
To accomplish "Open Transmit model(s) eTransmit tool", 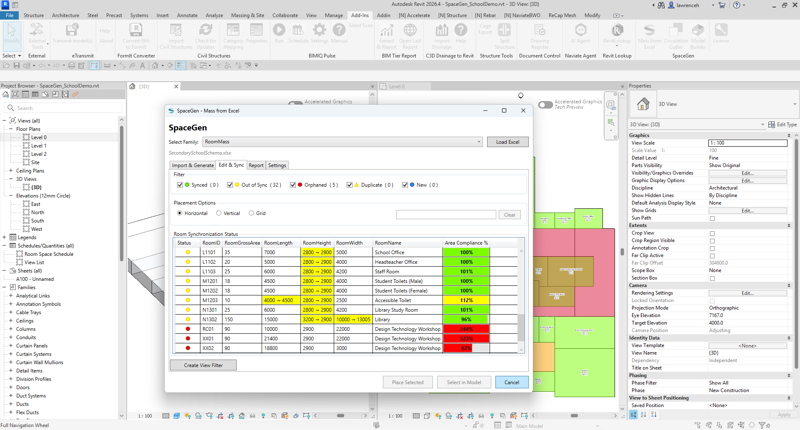I will pos(74,35).
